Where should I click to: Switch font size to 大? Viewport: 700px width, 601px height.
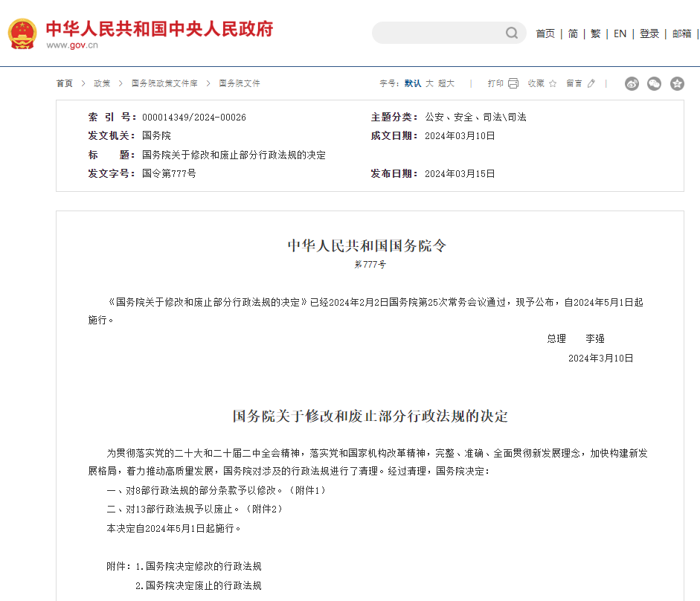tap(429, 83)
